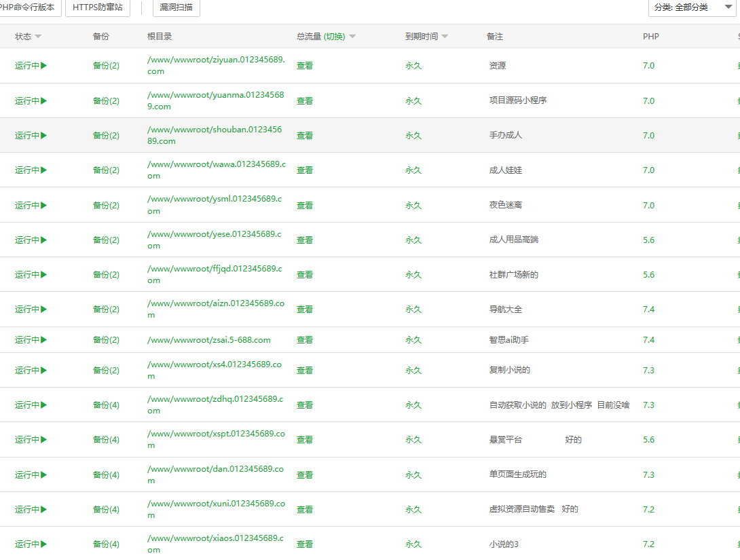
Task: Click the play icon on the bottom xiaos row
Action: point(44,544)
